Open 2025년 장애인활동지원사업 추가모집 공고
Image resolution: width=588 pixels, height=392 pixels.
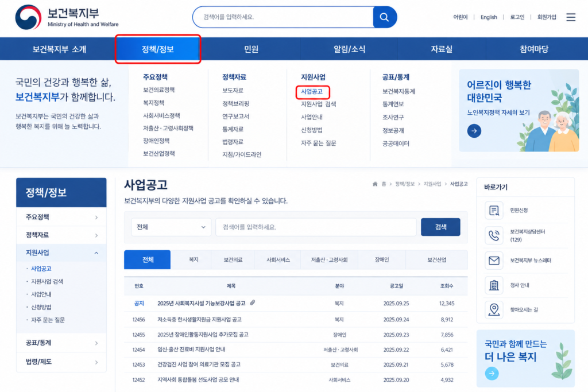(203, 335)
